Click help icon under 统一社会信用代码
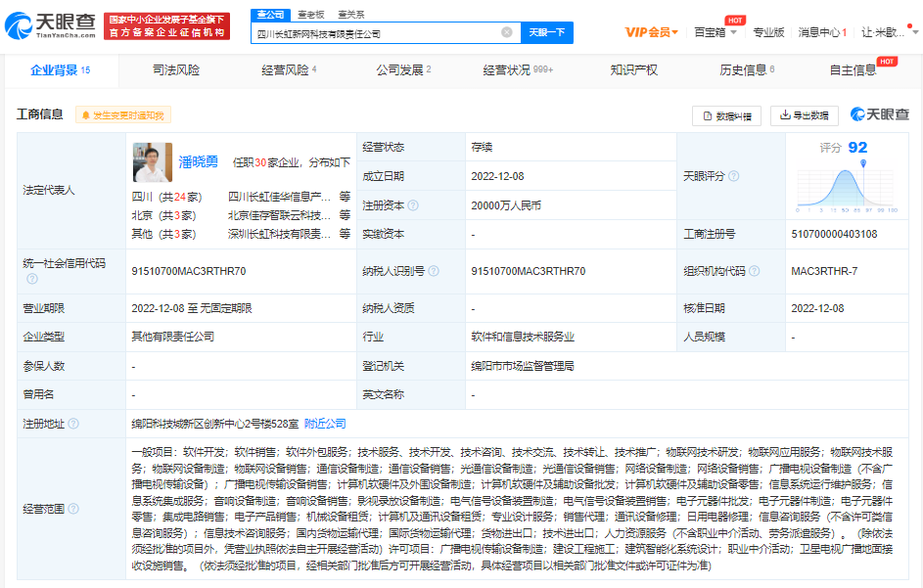923x588 pixels. click(32, 279)
